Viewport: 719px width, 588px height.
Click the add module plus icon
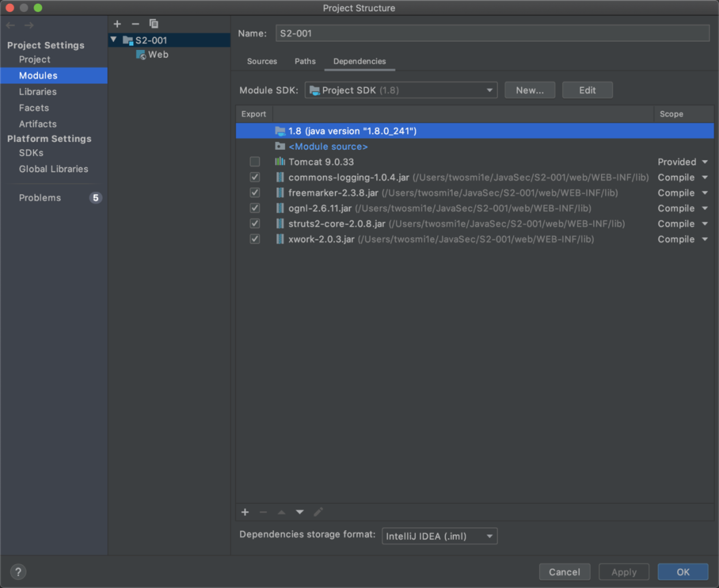(117, 24)
